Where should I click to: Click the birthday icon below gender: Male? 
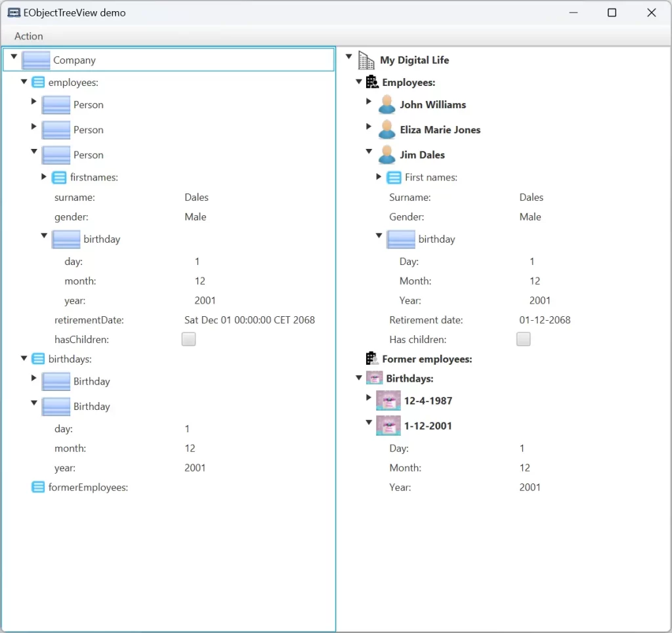[x=66, y=239]
